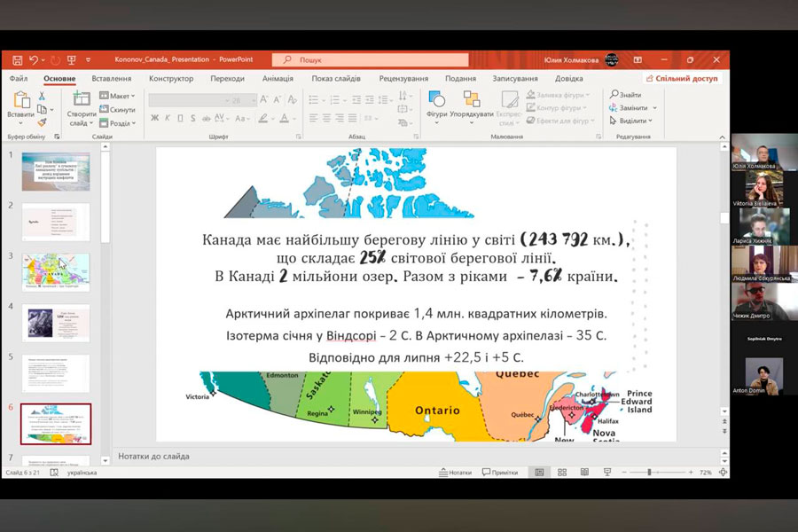Open the Фігури shapes gallery
Image resolution: width=798 pixels, height=532 pixels.
coord(436,105)
